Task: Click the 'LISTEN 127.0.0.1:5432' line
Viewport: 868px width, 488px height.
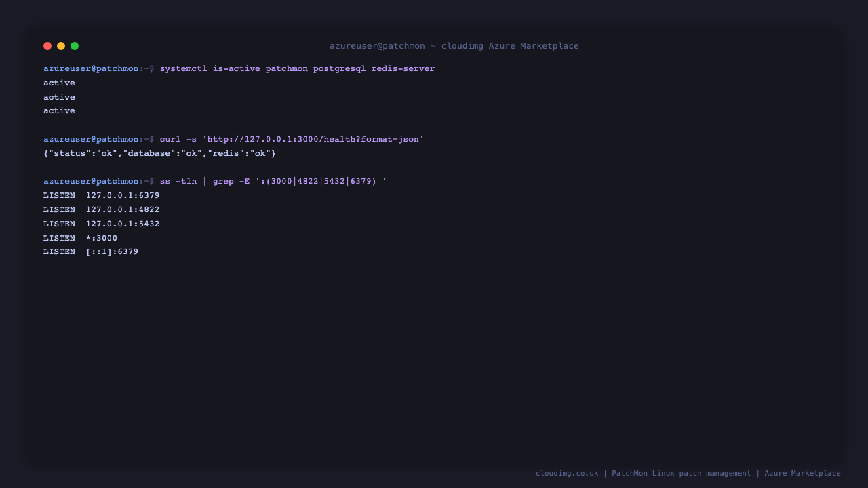Action: (102, 224)
